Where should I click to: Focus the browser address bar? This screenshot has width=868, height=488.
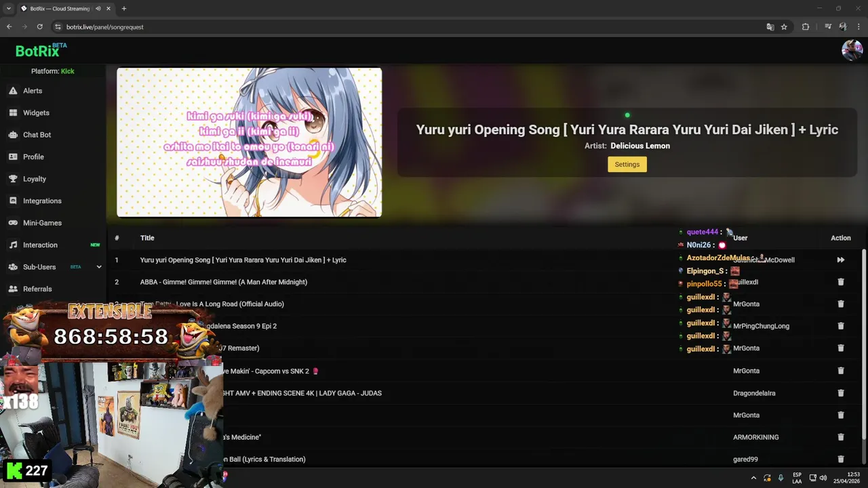pos(407,27)
